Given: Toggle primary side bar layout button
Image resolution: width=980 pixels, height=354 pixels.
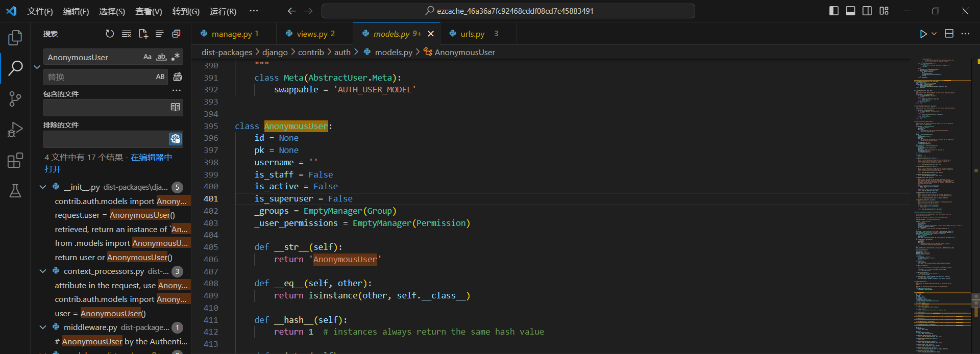Looking at the screenshot, I should 834,11.
